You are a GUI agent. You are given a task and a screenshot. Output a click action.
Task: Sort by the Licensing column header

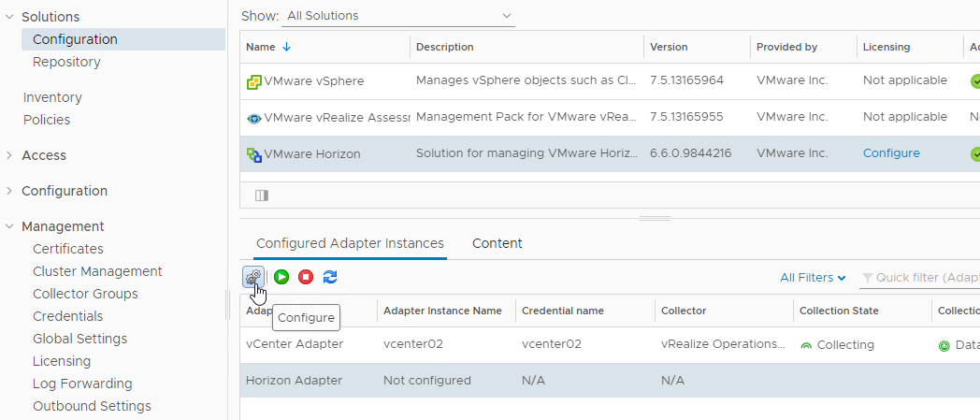[x=886, y=47]
